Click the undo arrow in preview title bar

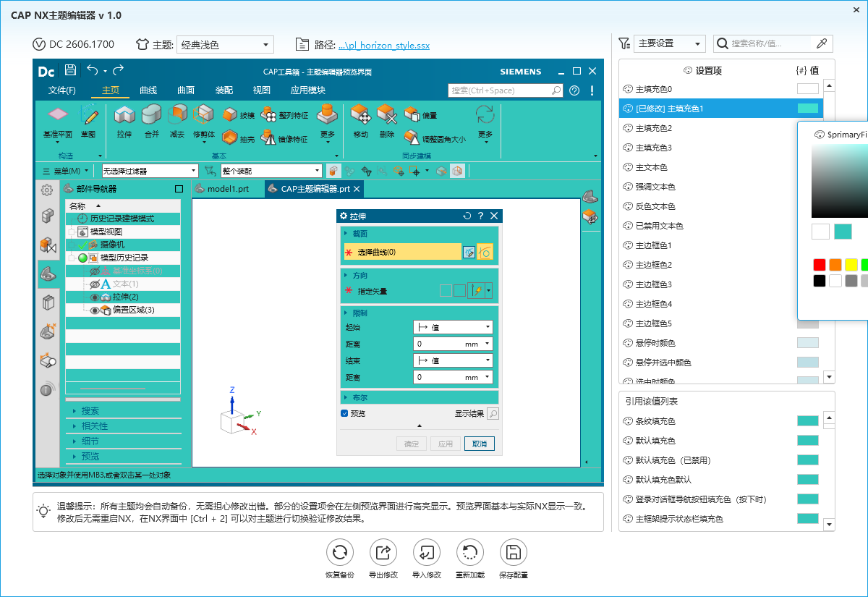[93, 70]
